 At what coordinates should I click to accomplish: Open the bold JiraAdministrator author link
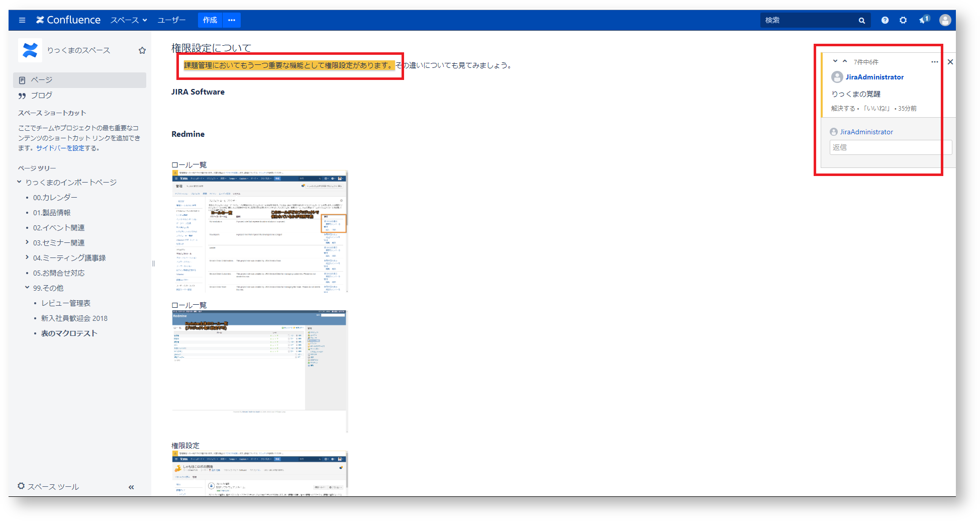pos(874,77)
